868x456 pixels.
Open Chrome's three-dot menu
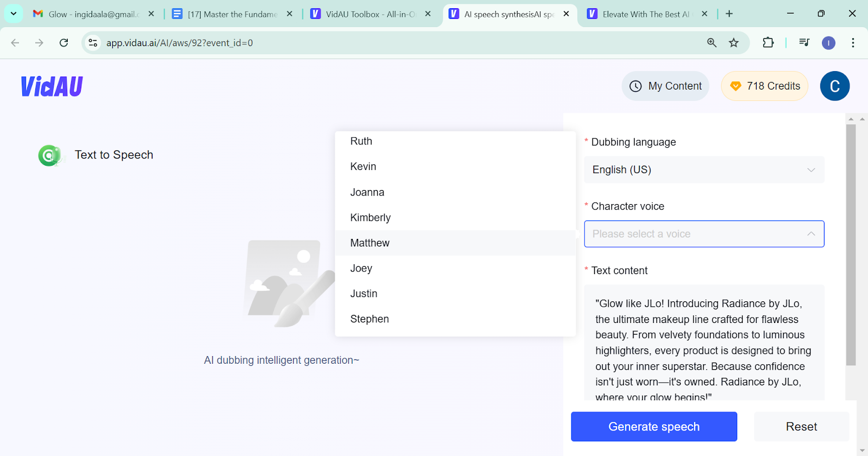point(853,42)
